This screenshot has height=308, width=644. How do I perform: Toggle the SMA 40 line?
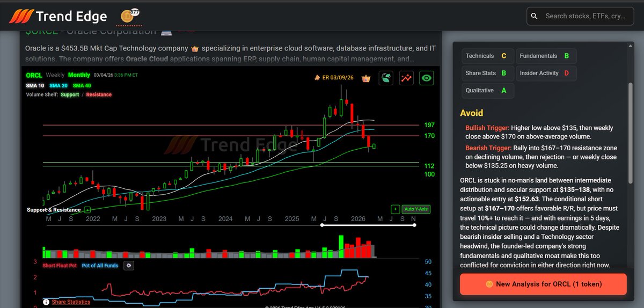[82, 86]
